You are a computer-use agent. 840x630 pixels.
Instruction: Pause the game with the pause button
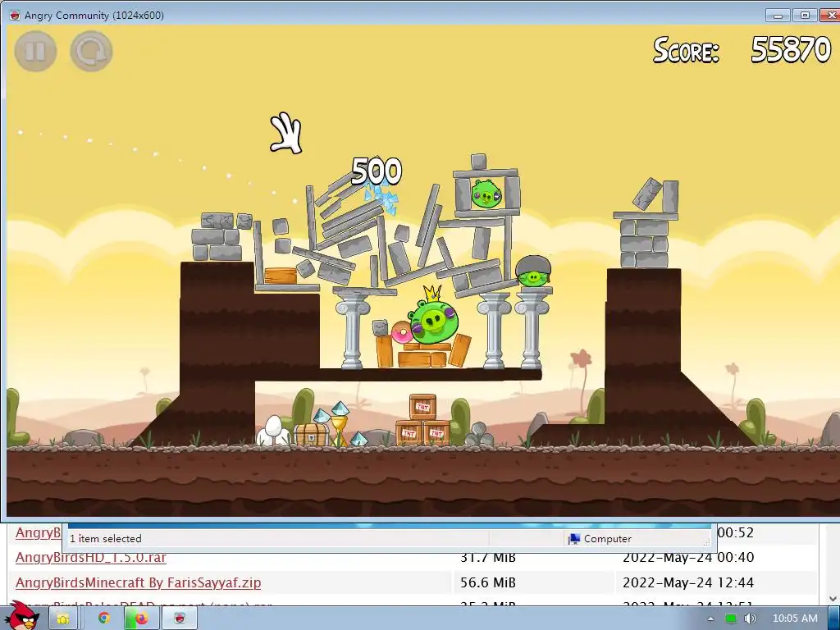pyautogui.click(x=35, y=51)
